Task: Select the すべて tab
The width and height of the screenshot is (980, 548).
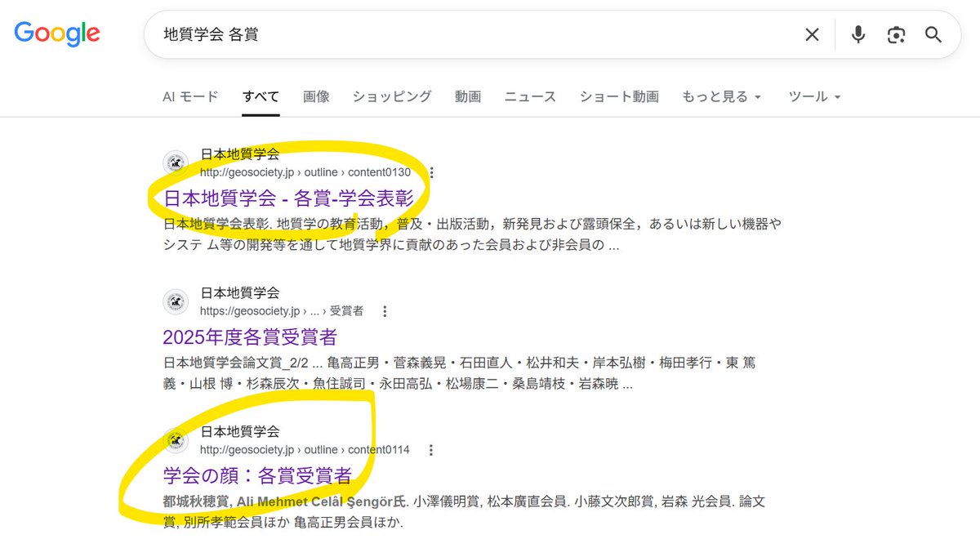Action: [261, 96]
